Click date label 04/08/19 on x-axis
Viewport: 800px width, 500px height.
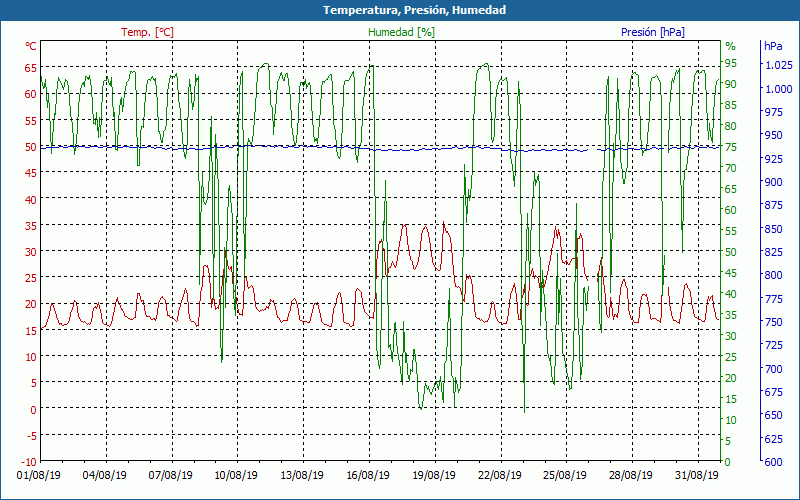pyautogui.click(x=105, y=475)
